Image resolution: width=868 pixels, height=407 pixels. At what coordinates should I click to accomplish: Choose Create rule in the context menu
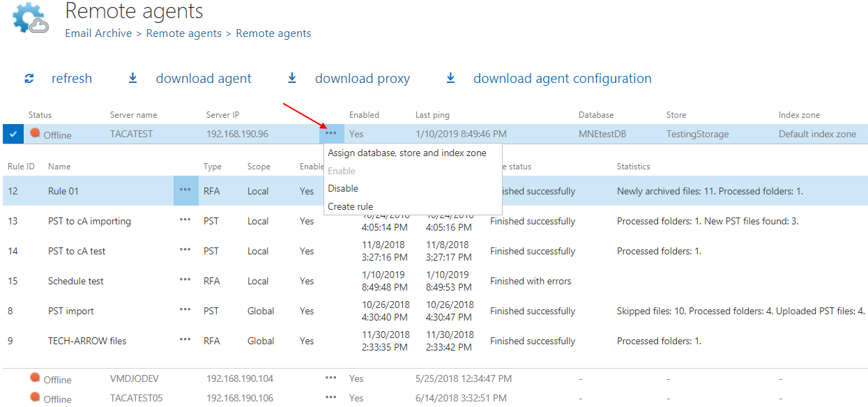tap(350, 206)
